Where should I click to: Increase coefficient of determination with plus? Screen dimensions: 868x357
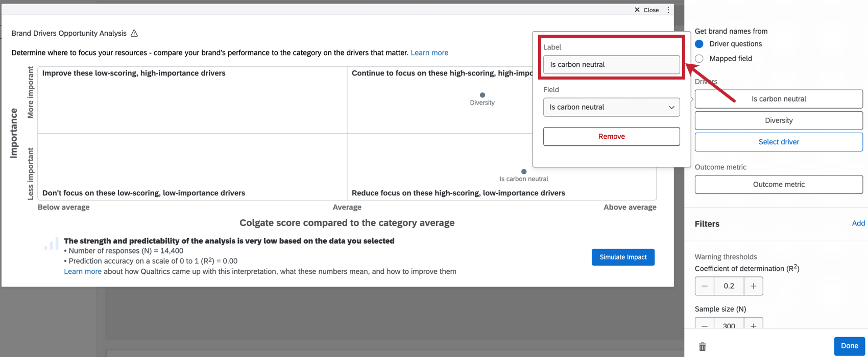(753, 286)
